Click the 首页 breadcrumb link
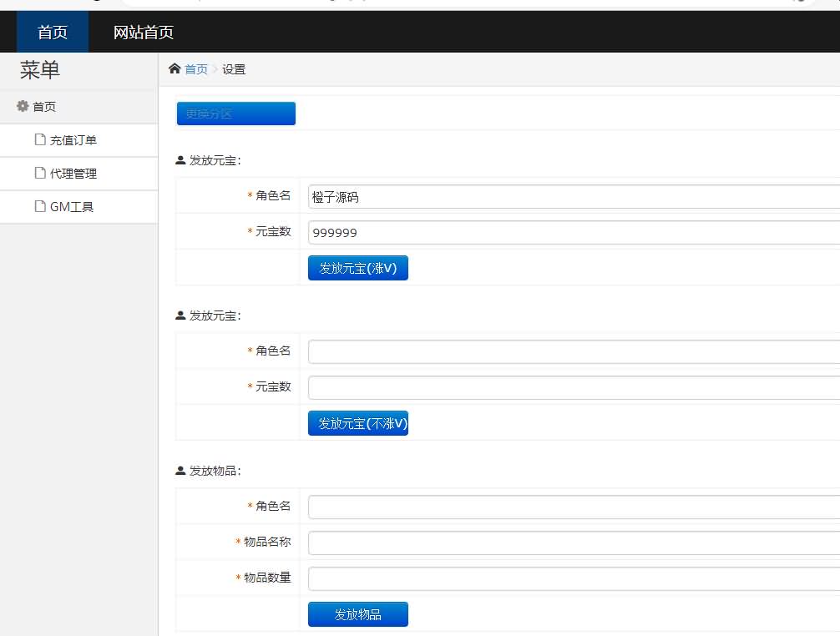The height and width of the screenshot is (636, 840). pyautogui.click(x=196, y=69)
